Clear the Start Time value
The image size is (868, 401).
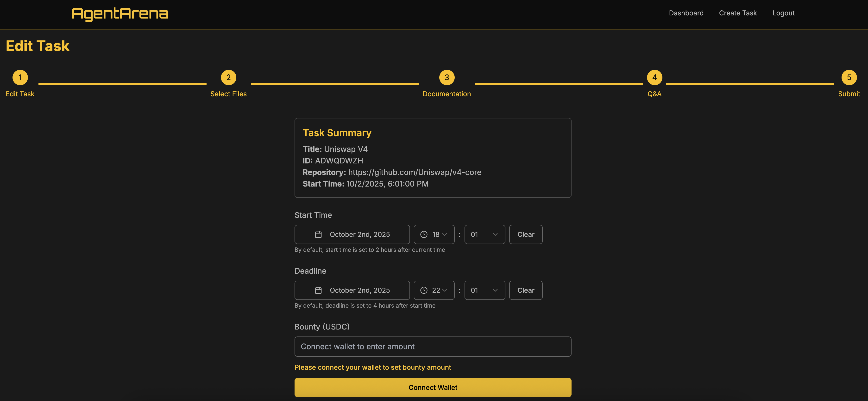525,234
